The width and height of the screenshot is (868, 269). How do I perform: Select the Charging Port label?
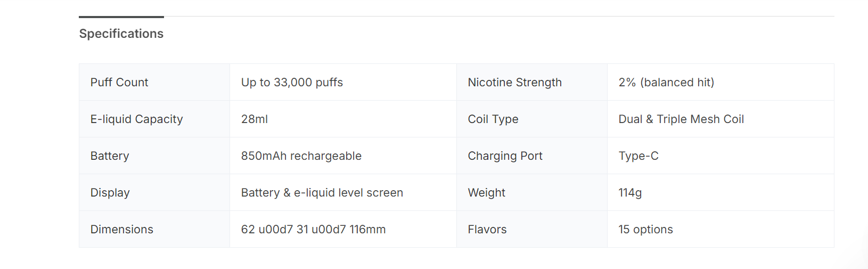coord(505,156)
